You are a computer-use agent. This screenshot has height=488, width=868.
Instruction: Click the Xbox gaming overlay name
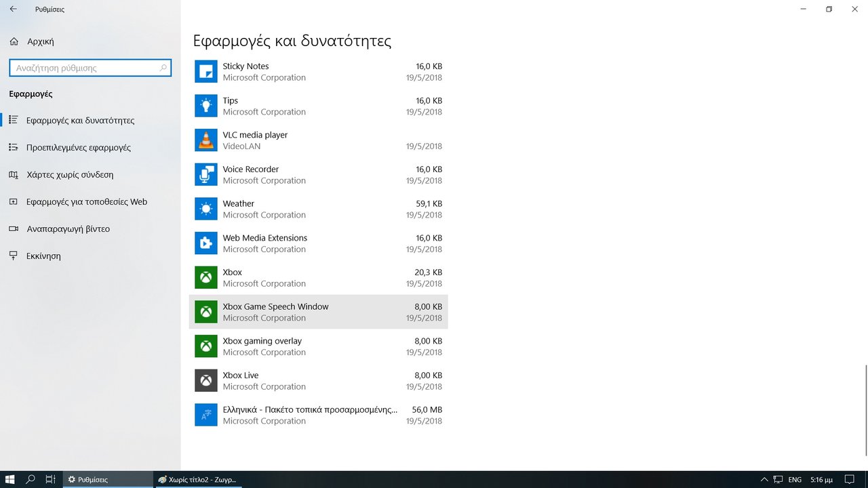tap(262, 341)
